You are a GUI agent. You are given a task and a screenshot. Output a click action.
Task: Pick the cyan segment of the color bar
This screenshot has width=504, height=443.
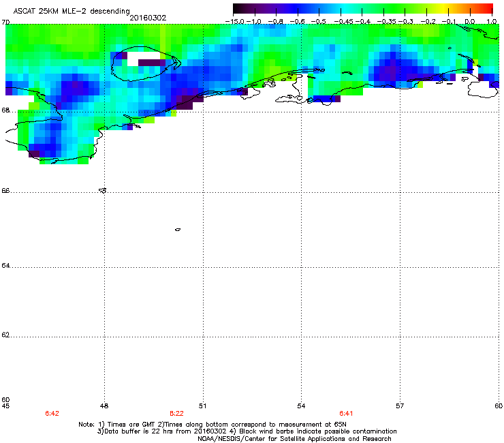tap(345, 8)
